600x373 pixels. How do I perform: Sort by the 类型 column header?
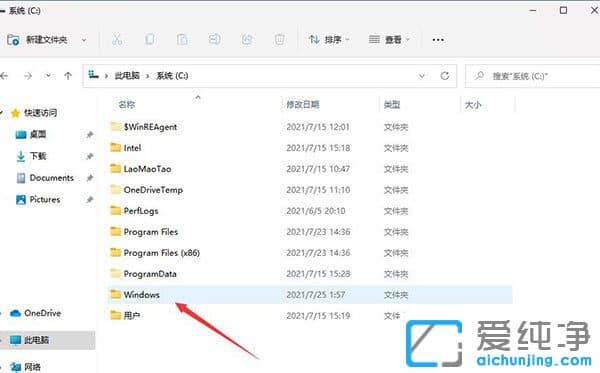(392, 104)
